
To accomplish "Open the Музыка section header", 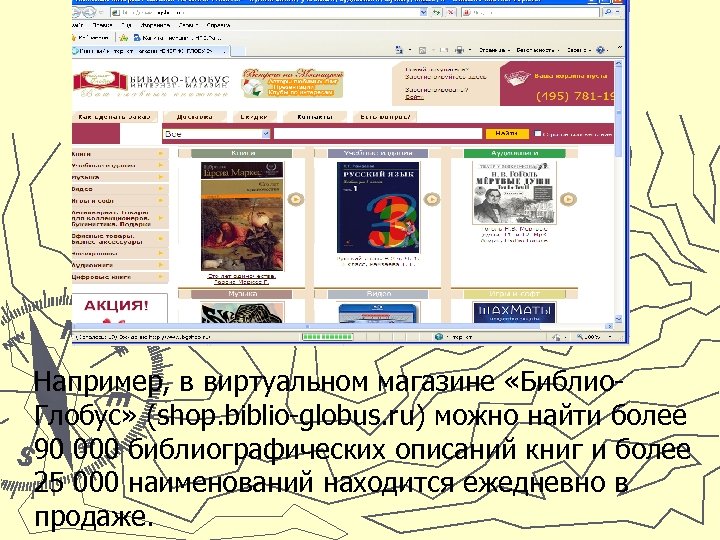I will (242, 294).
